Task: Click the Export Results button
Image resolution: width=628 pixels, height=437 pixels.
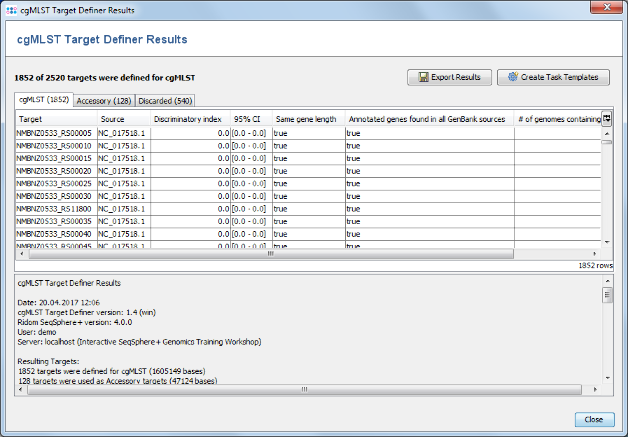Action: (449, 77)
